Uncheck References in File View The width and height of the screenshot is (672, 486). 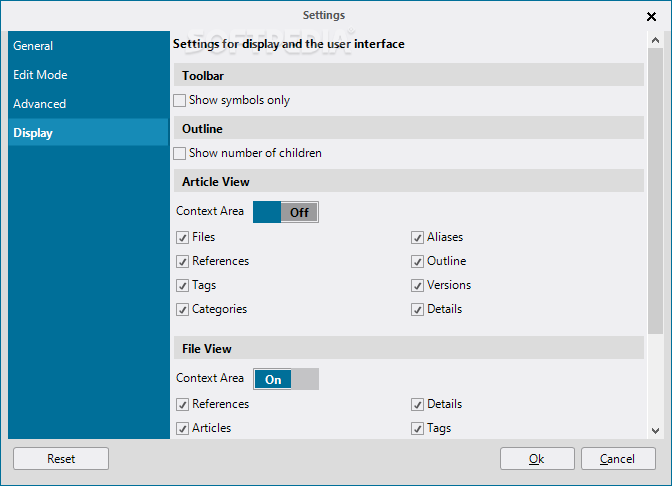click(183, 405)
